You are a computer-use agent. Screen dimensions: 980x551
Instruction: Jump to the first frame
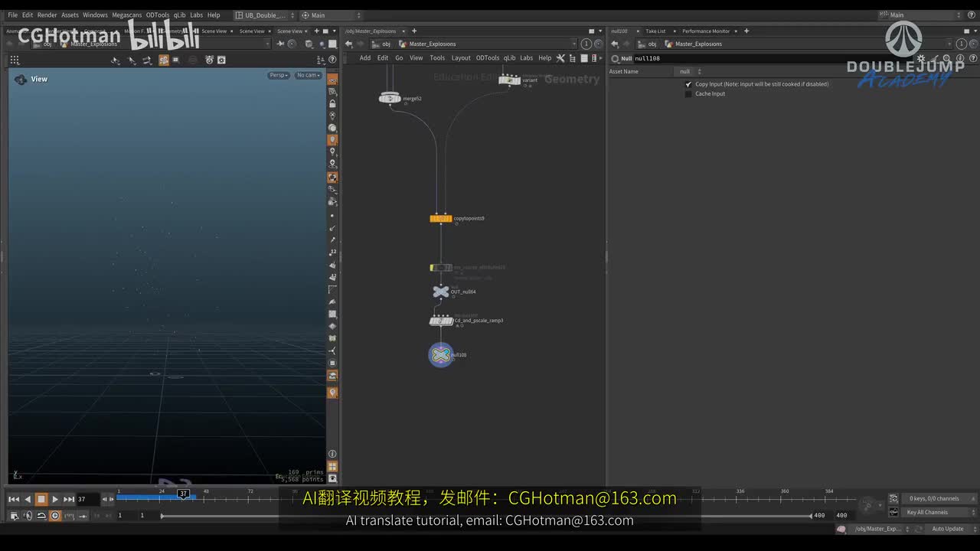[x=14, y=499]
